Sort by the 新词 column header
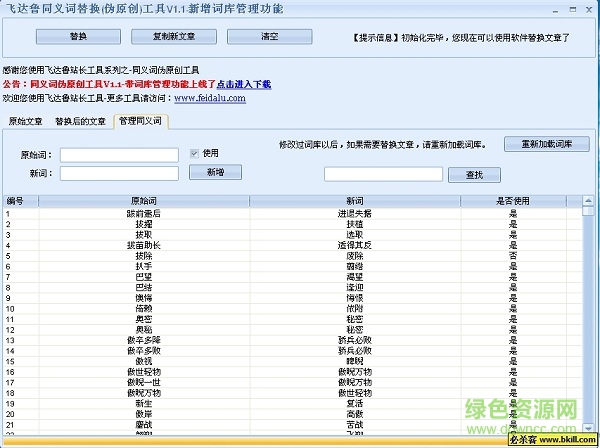Viewport: 600px width, 448px height. 355,201
